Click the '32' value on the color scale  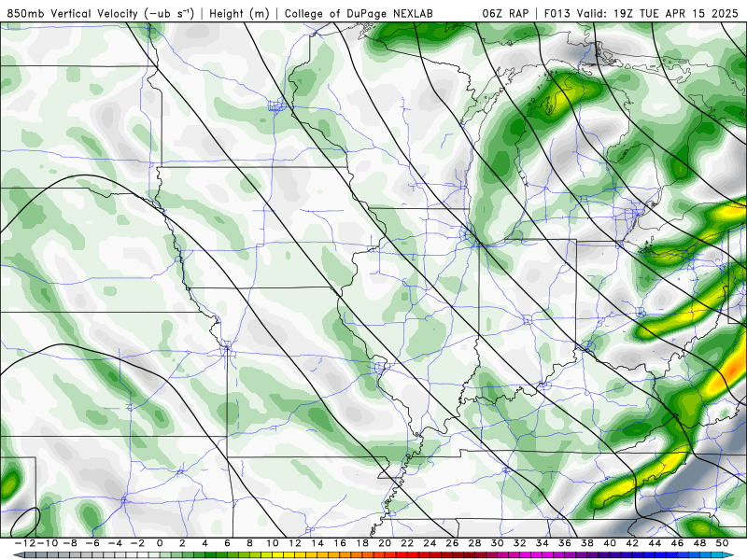(520, 543)
